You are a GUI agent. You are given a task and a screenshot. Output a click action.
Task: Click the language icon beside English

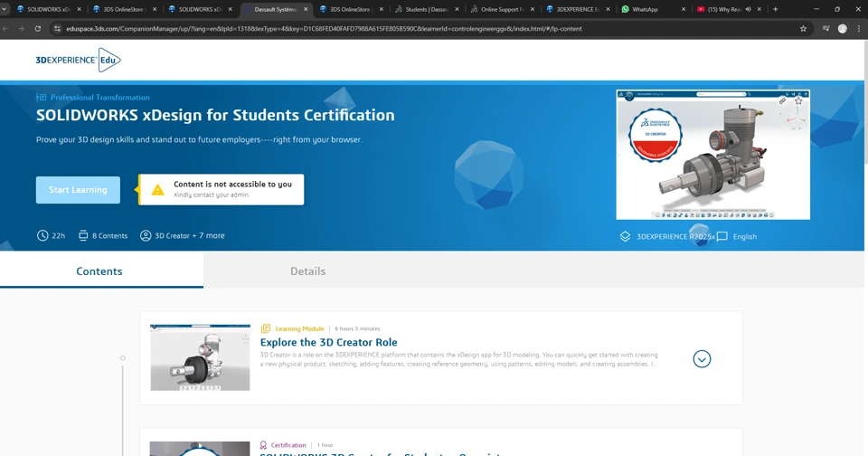(722, 236)
